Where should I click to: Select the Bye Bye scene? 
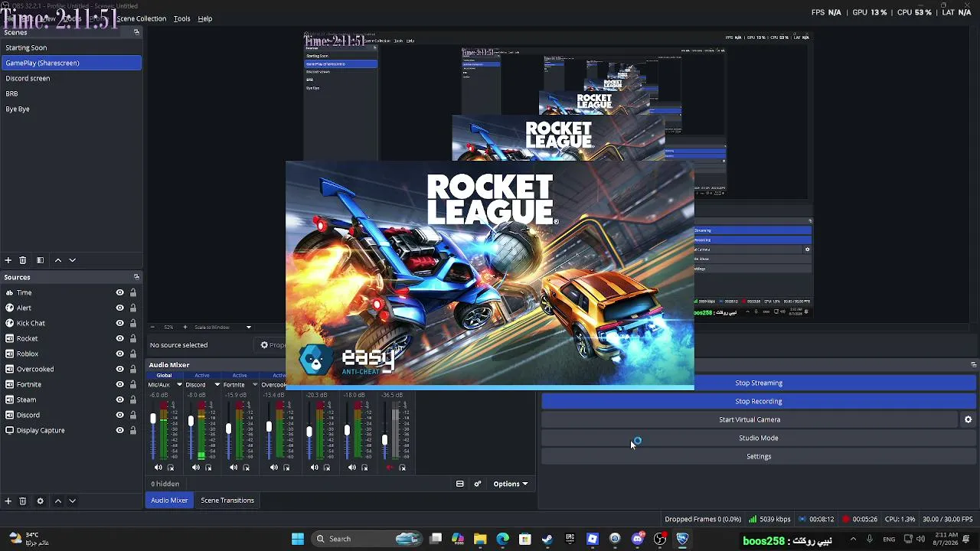[71, 109]
